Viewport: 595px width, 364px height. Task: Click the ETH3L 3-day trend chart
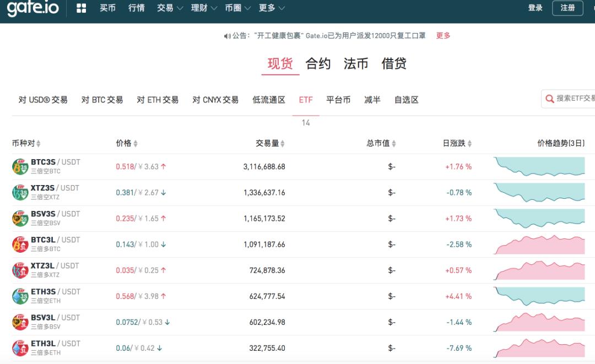coord(539,348)
